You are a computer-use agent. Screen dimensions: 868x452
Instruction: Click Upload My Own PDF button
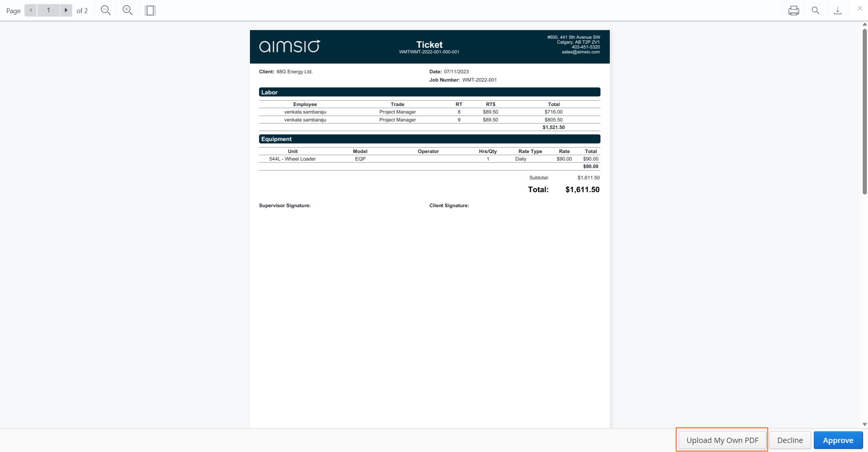722,440
